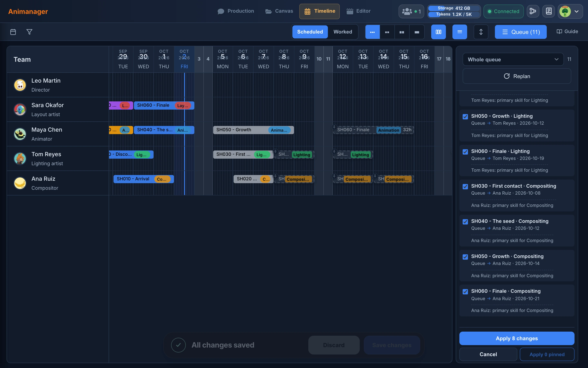Select the SH010 - Arrival compositing block
This screenshot has height=368, width=588.
point(143,179)
